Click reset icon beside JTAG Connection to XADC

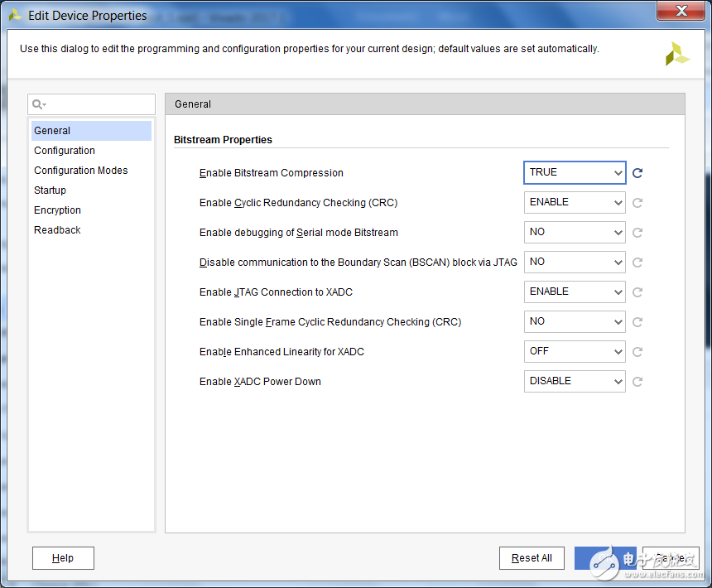click(x=637, y=292)
